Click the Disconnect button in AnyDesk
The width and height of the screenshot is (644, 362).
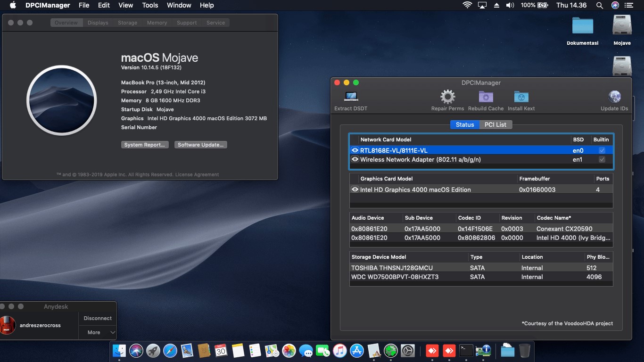(97, 318)
